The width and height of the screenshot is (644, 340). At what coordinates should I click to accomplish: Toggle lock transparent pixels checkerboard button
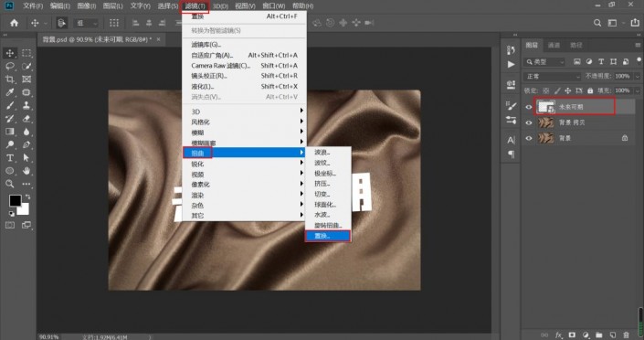coord(546,90)
